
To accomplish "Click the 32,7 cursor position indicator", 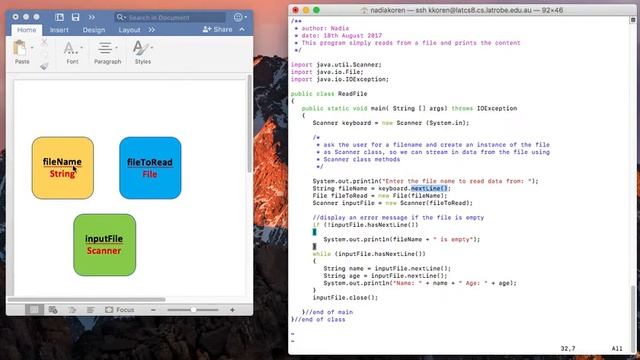I will click(568, 348).
